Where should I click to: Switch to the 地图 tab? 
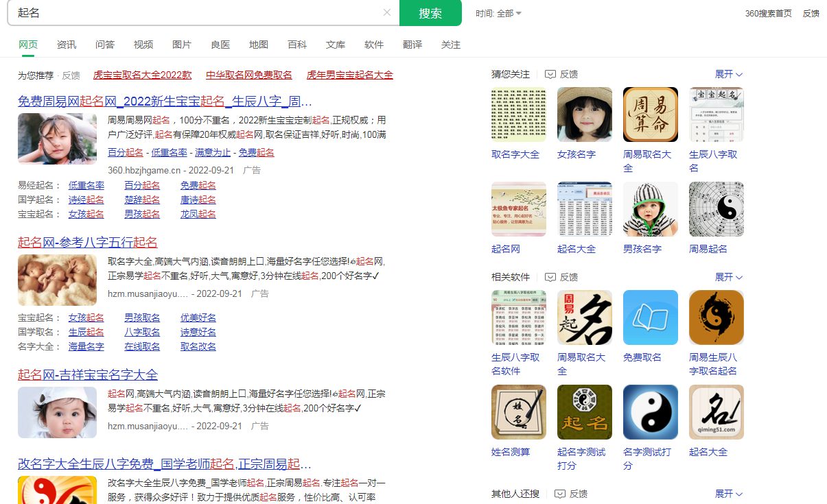[x=259, y=45]
